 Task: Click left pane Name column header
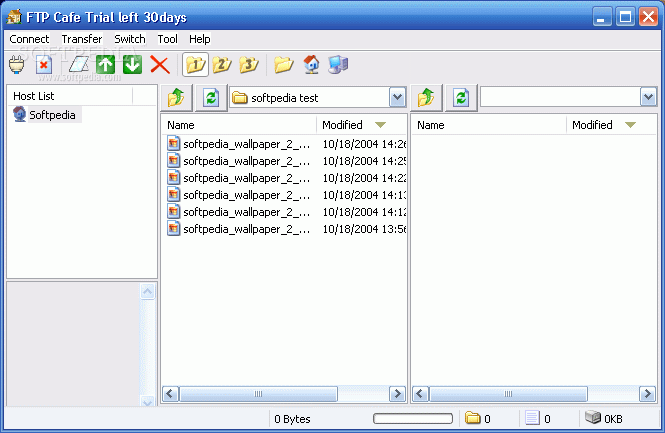[239, 125]
